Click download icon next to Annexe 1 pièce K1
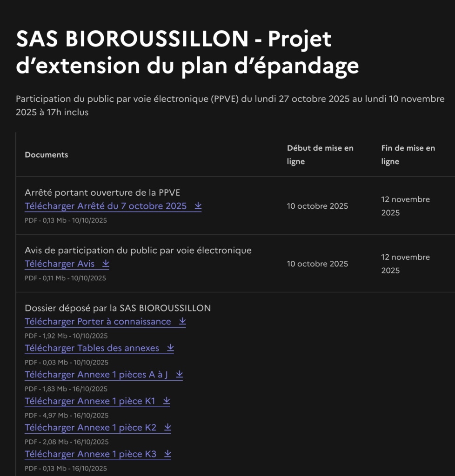Viewport: 455px width, 476px height. tap(167, 401)
